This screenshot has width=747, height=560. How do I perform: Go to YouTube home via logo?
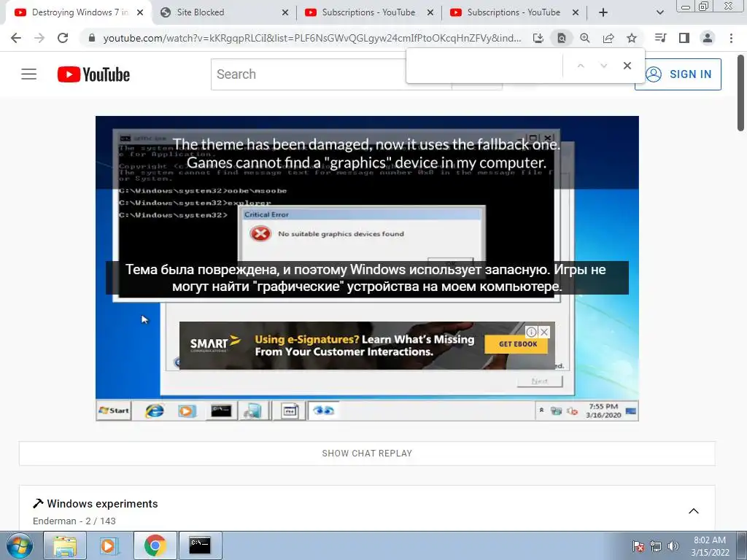93,74
